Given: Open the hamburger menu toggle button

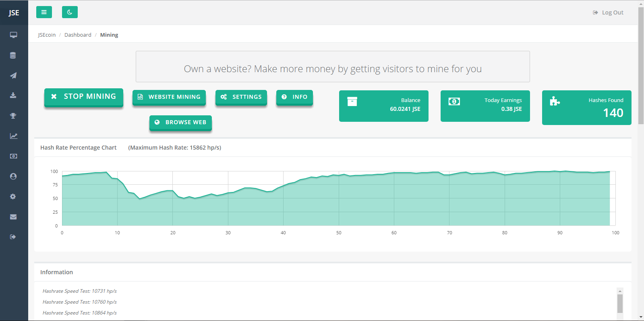Looking at the screenshot, I should click(x=44, y=12).
